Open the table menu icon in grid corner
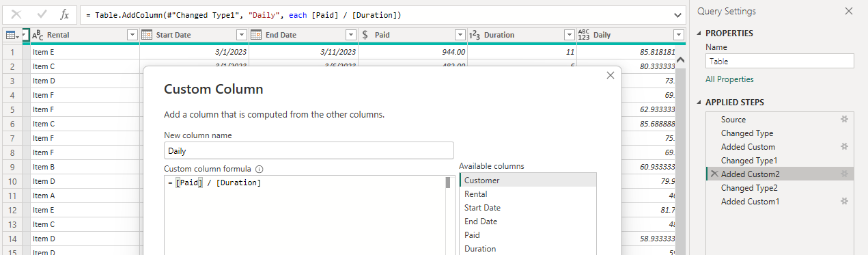Screen dimensions: 868x255 [12, 35]
